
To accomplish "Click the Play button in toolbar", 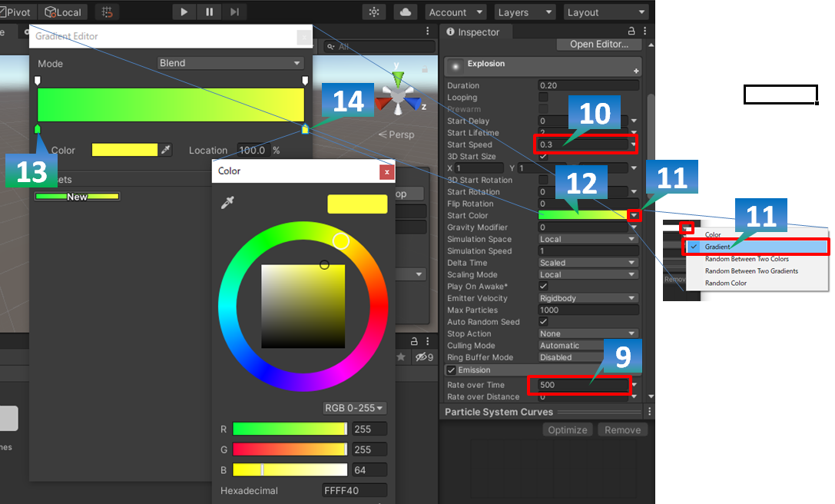I will pyautogui.click(x=184, y=12).
